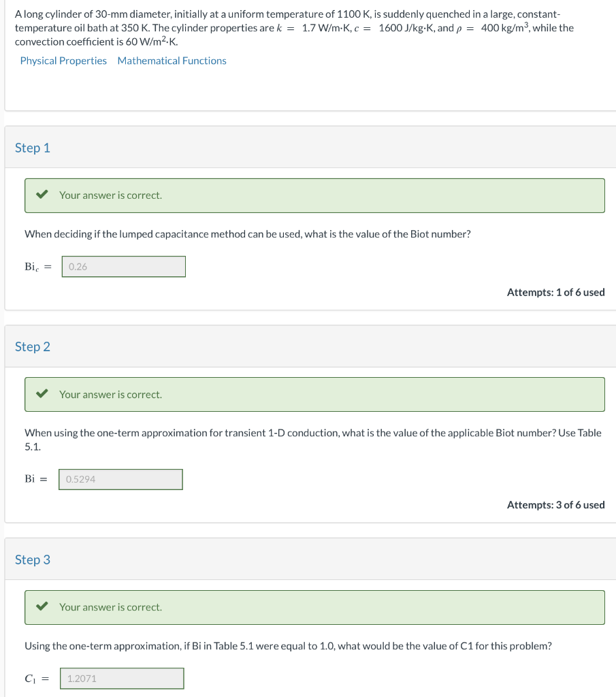Collapse the Step 3 section header

click(x=310, y=560)
